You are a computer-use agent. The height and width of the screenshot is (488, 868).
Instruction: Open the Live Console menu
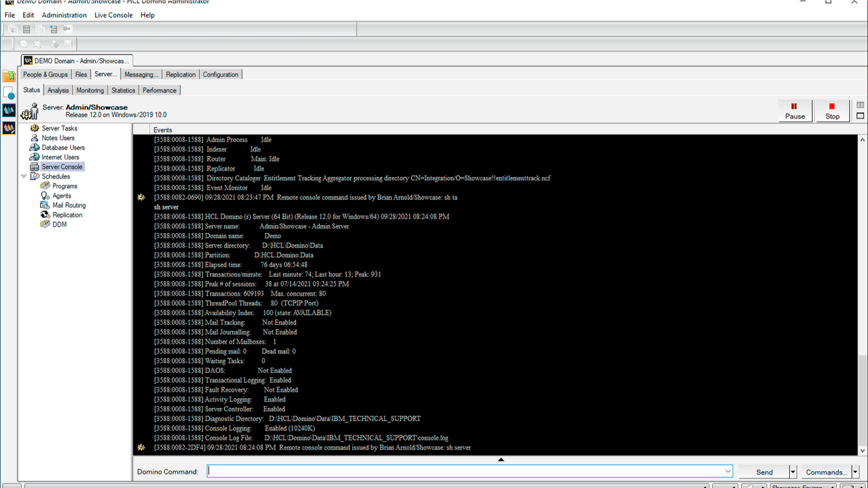pyautogui.click(x=113, y=15)
